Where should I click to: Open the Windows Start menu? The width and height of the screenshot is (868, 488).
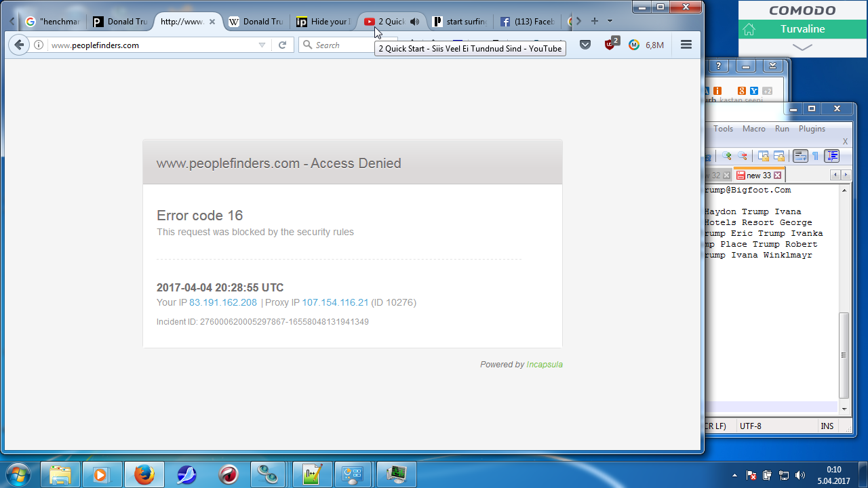17,474
